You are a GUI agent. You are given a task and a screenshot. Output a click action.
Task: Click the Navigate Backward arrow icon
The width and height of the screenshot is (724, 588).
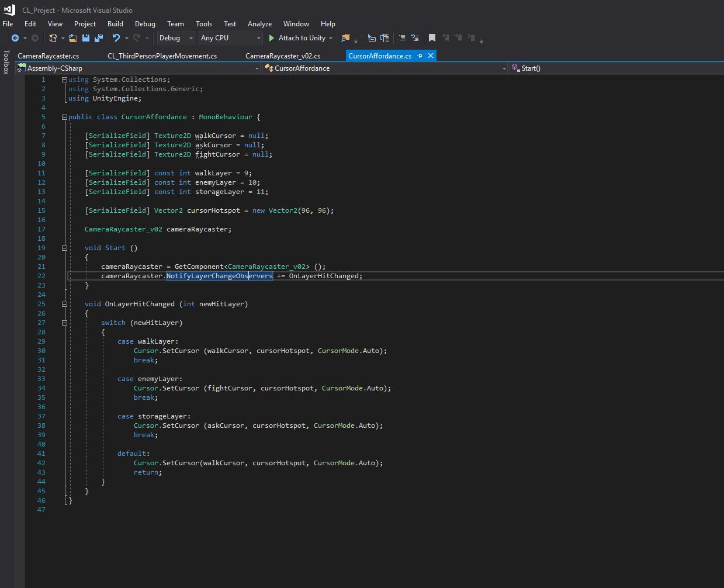pyautogui.click(x=15, y=38)
